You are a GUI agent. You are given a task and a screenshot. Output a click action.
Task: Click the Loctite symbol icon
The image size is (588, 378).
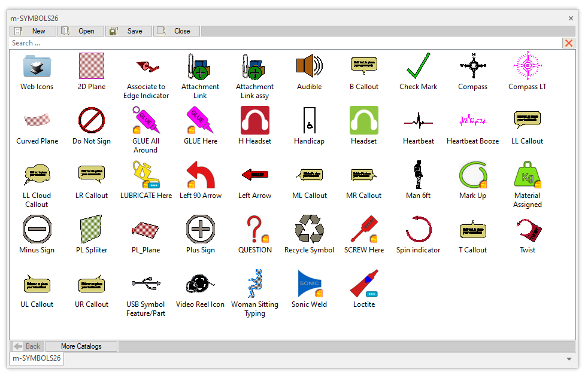pos(363,283)
